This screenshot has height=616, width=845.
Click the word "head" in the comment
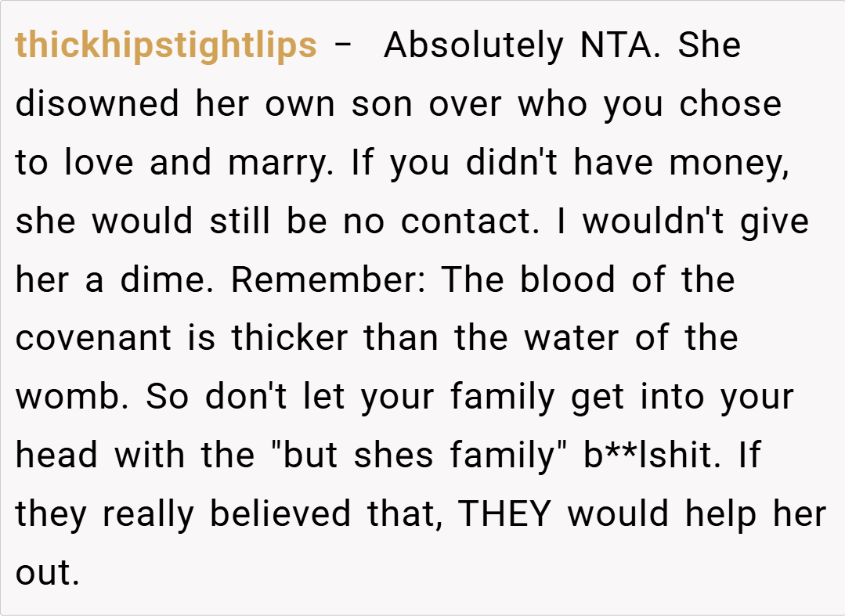pyautogui.click(x=58, y=456)
